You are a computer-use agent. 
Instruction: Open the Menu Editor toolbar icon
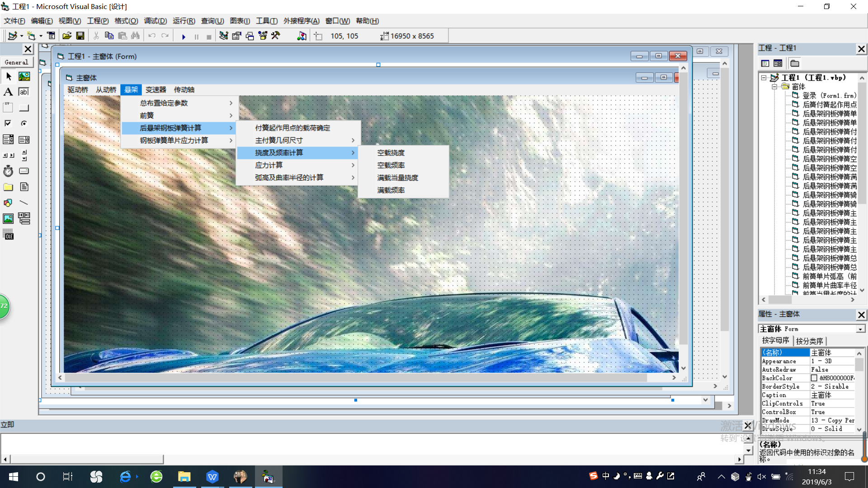(51, 36)
